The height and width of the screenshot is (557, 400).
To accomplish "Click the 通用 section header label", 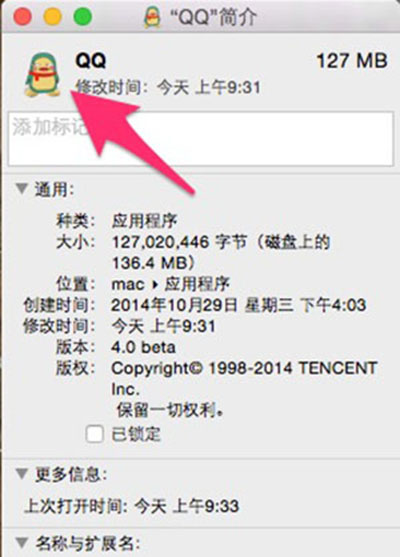I will (54, 189).
